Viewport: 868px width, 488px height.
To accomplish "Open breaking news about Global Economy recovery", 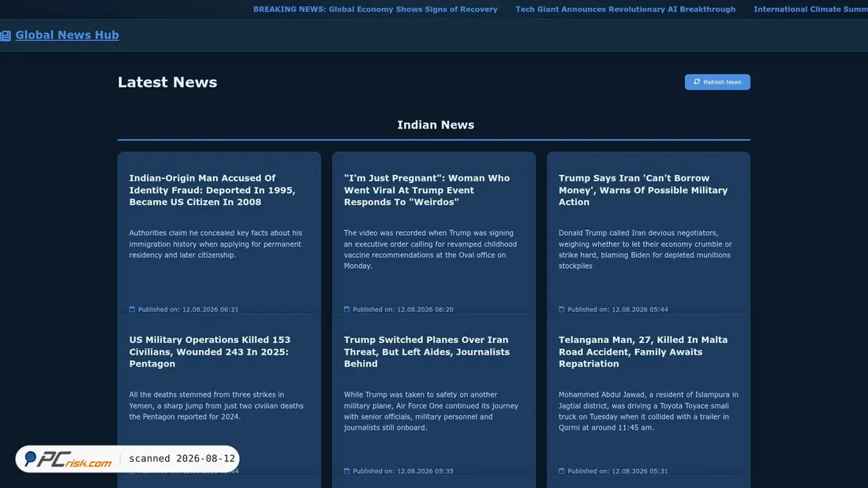I will point(376,9).
